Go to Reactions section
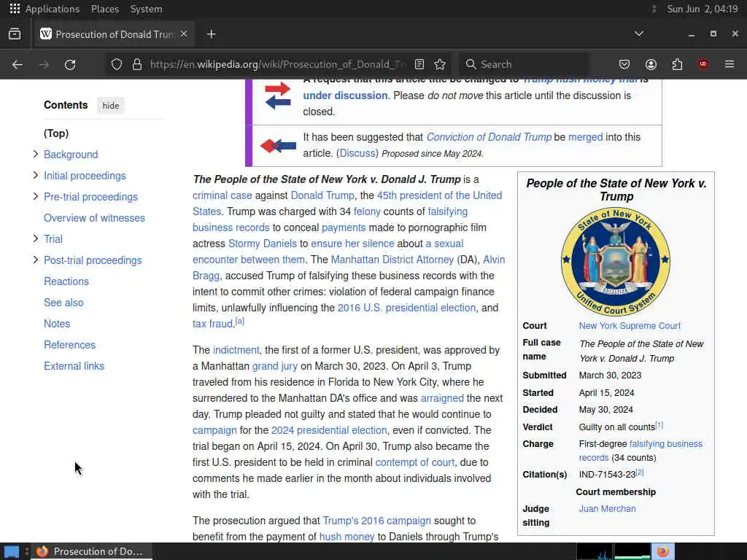This screenshot has width=747, height=560. tap(66, 281)
